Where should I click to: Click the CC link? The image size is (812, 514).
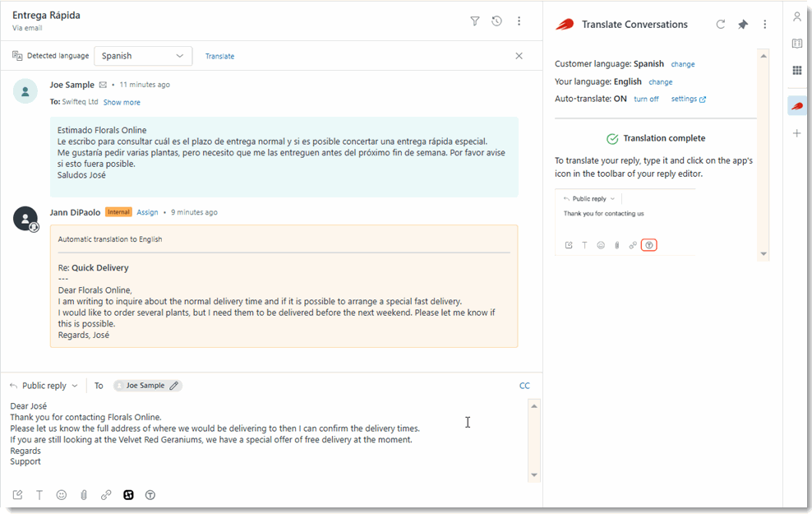coord(524,386)
